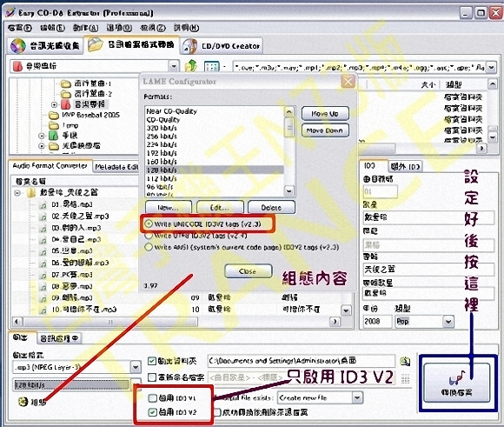Click the 10 mp3 file entry
The height and width of the screenshot is (427, 504).
(77, 310)
